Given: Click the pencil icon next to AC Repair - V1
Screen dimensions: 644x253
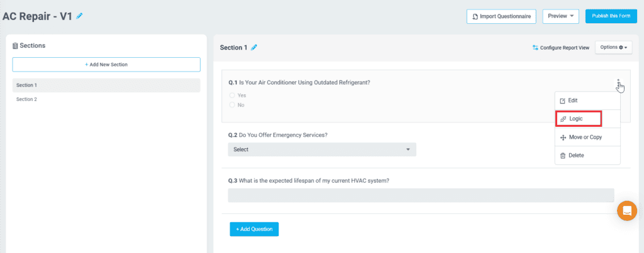Looking at the screenshot, I should point(79,16).
